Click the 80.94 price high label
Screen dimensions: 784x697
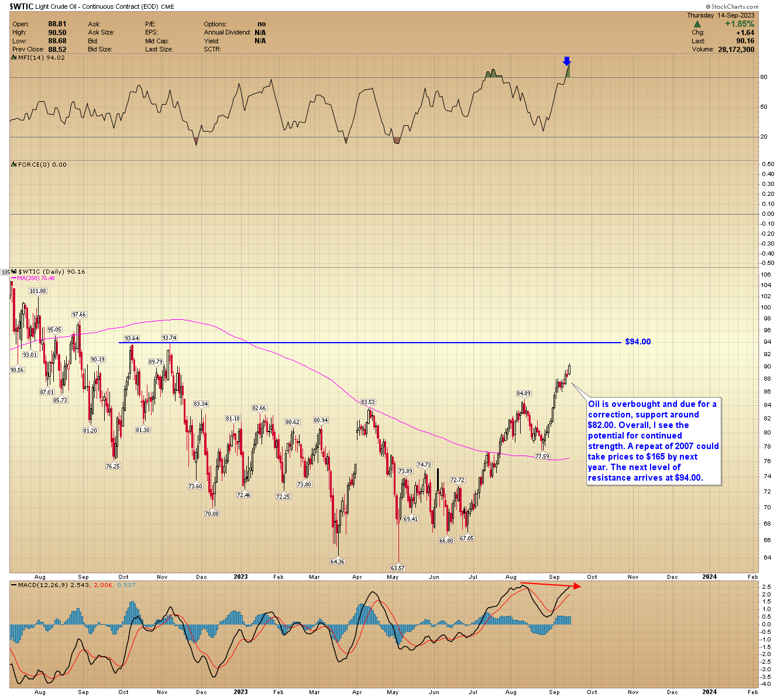coord(321,420)
